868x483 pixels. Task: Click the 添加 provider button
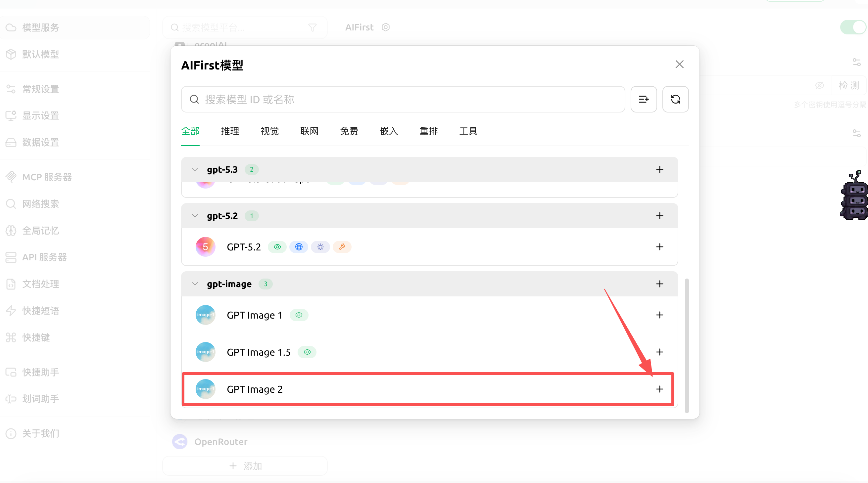click(245, 466)
